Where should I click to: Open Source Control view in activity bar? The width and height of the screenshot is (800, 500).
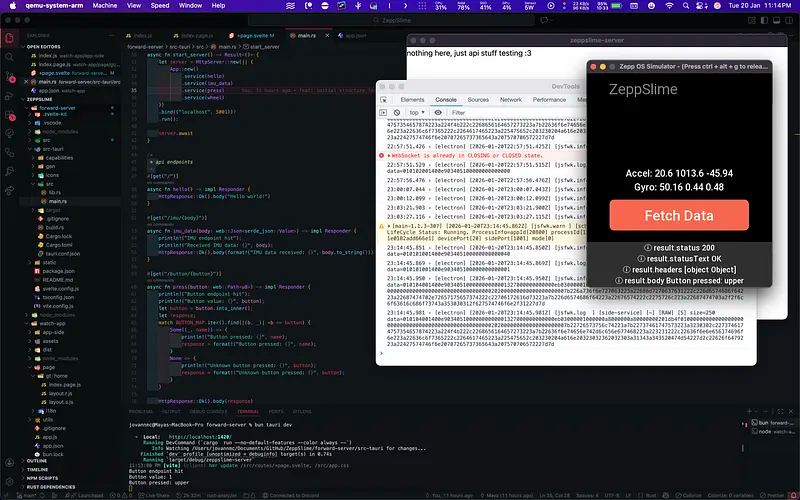10,77
